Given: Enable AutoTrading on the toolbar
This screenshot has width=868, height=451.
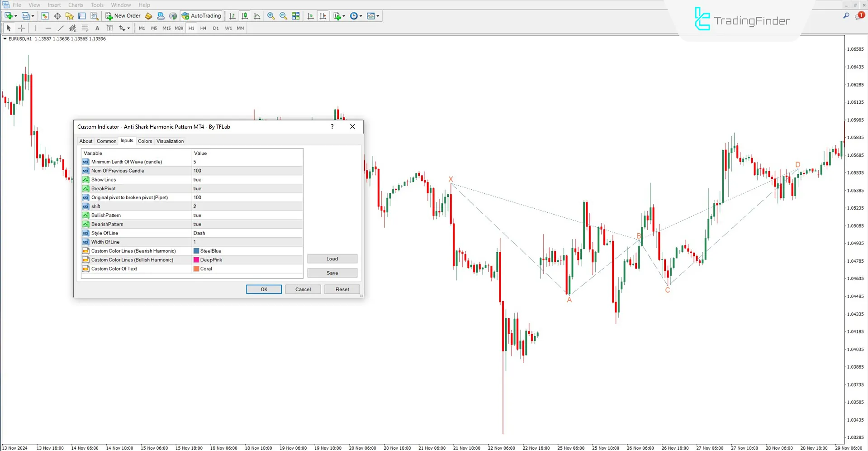Looking at the screenshot, I should point(201,15).
